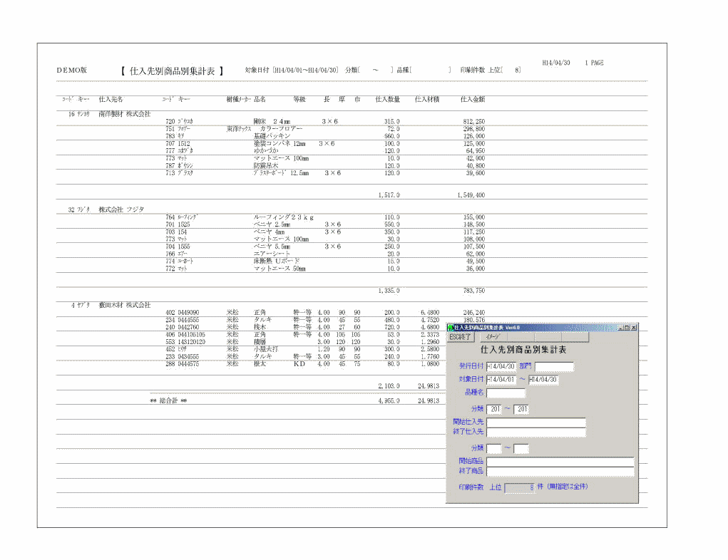The image size is (728, 560).
Task: Click the empty end 分類 field above 開始商品
Action: 521,448
